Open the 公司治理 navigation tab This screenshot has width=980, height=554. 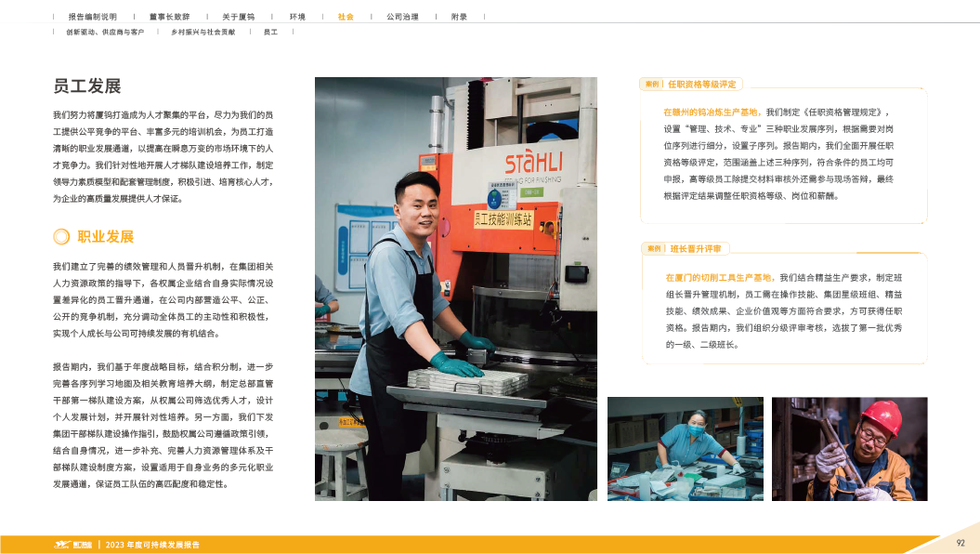coord(401,17)
